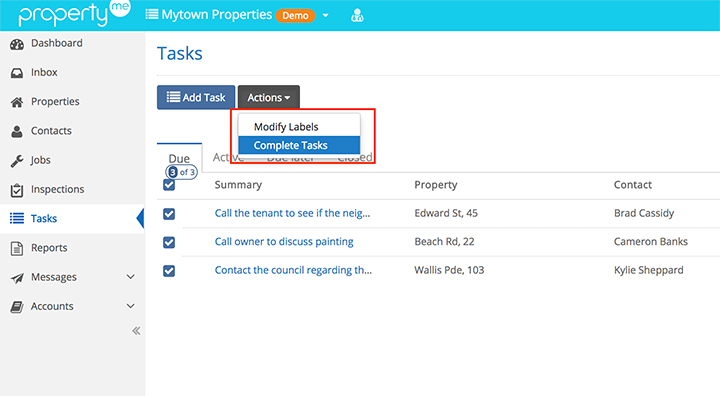Screen dimensions: 720x396
Task: Collapse the sidebar with double chevron
Action: click(136, 331)
